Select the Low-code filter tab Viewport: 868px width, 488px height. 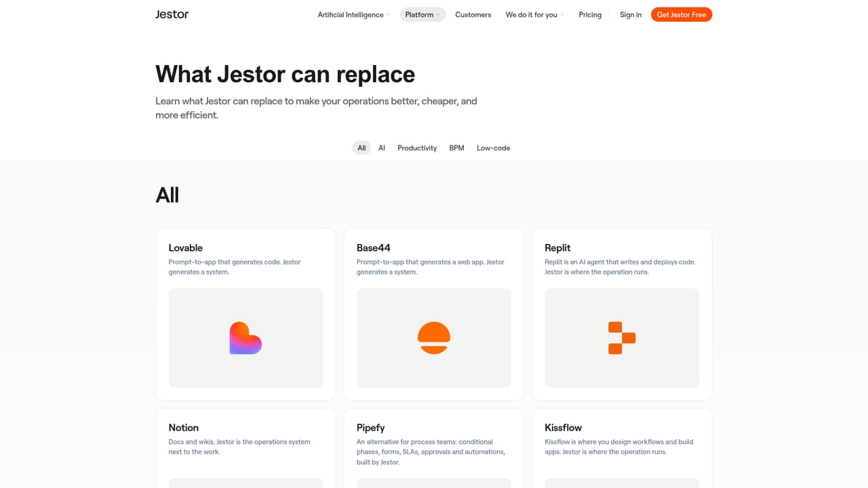(x=493, y=148)
